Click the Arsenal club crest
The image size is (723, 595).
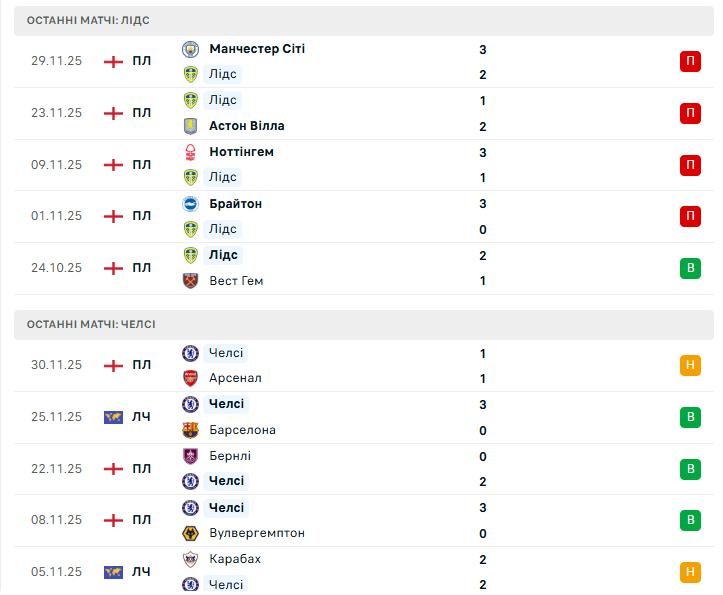(191, 378)
